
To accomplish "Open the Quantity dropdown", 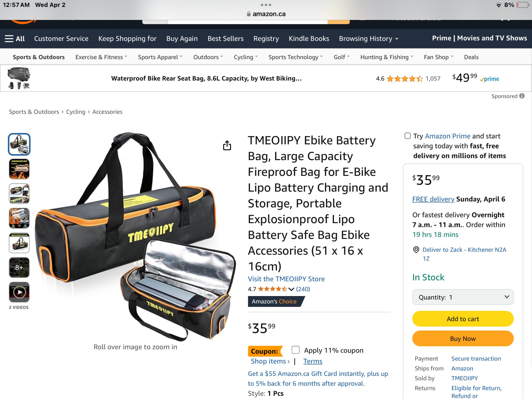I will coord(463,297).
